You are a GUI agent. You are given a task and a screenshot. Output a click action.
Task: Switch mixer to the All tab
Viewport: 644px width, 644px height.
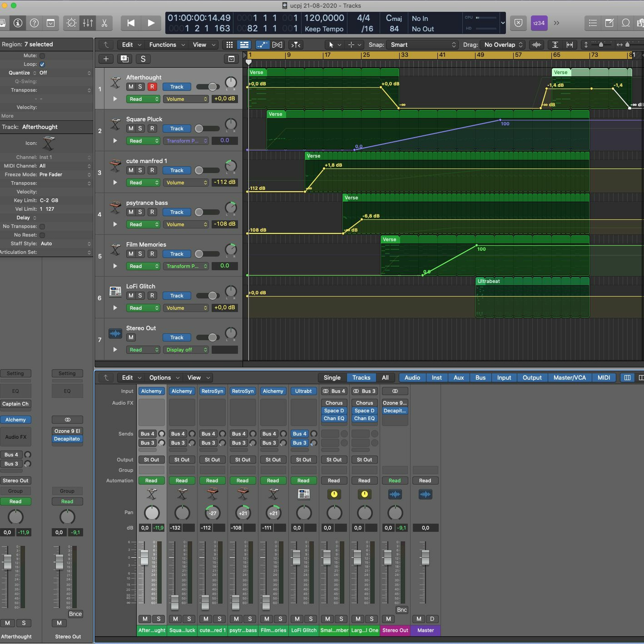(x=385, y=378)
